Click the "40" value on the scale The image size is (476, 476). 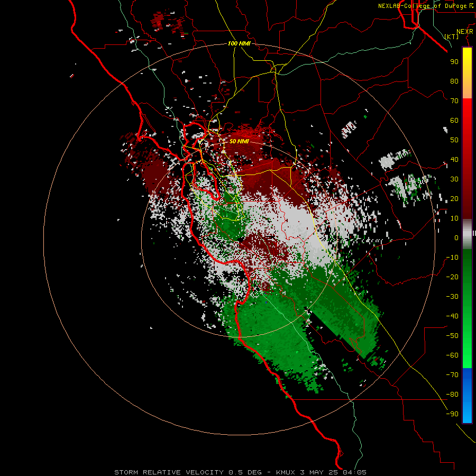click(454, 160)
